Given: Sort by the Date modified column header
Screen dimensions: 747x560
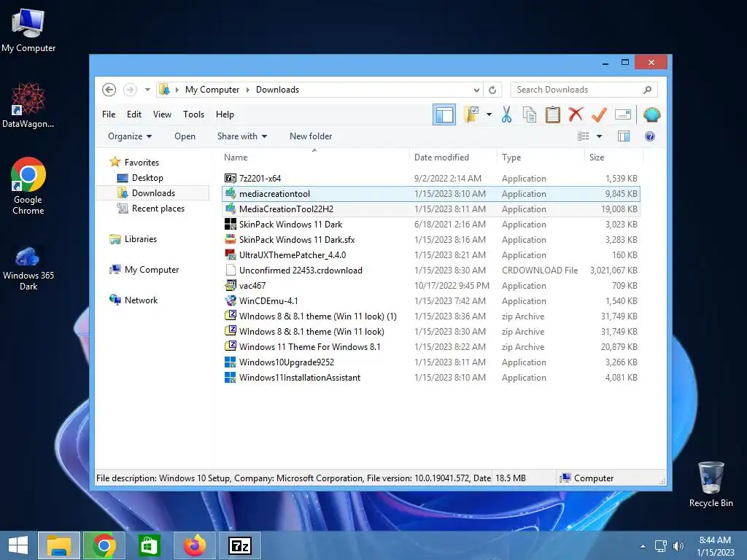Looking at the screenshot, I should point(452,157).
